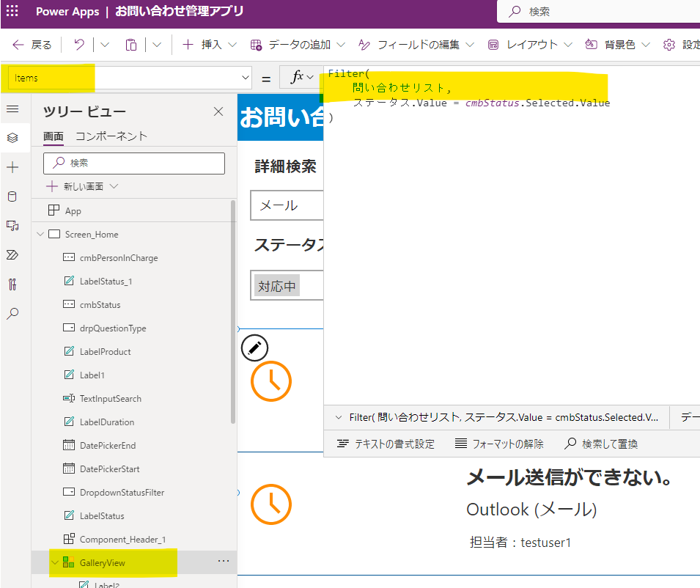Click the undo icon

(x=79, y=45)
